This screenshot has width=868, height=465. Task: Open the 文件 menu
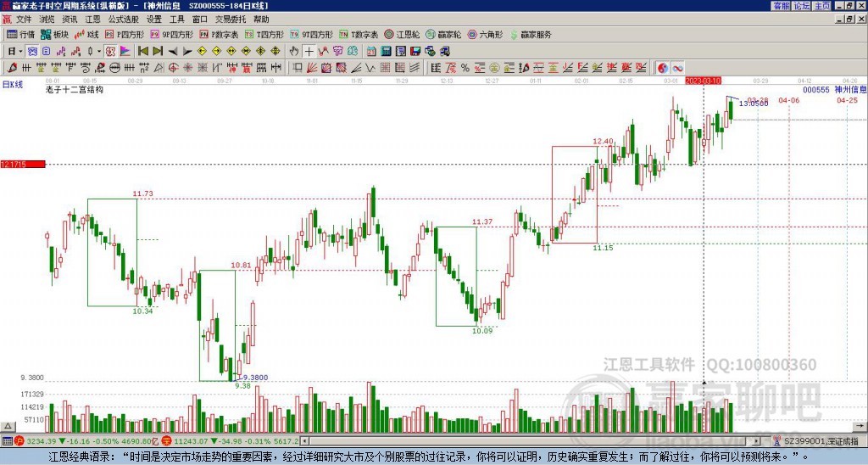[24, 20]
